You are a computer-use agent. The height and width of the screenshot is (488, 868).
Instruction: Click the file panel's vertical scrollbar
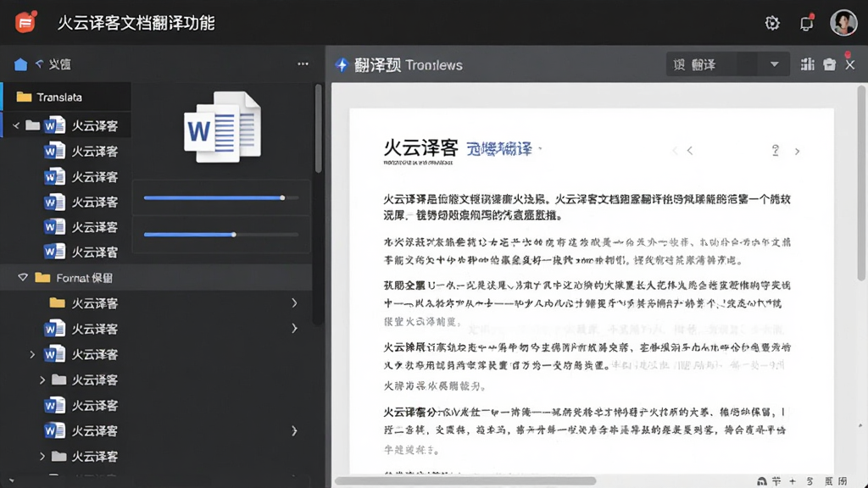tap(318, 129)
